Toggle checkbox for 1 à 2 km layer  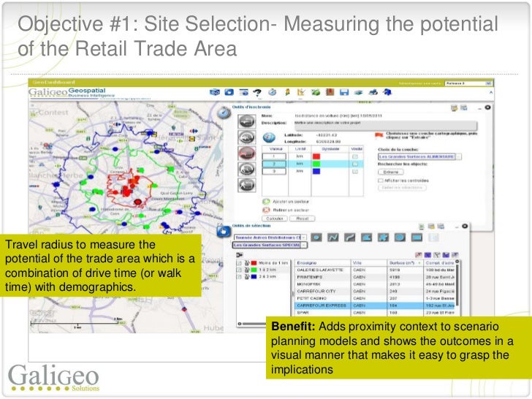pyautogui.click(x=239, y=270)
